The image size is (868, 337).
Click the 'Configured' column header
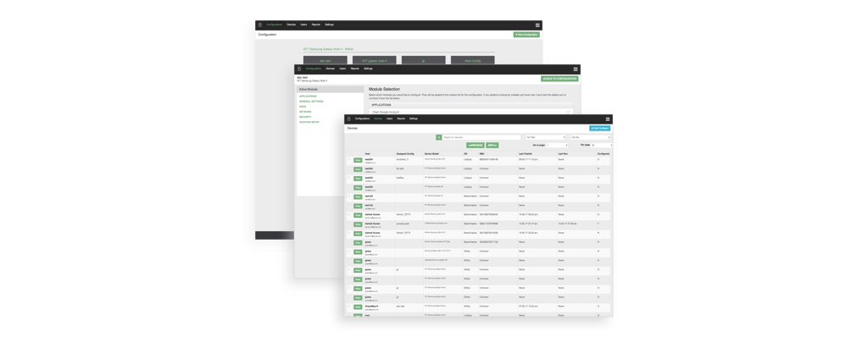pyautogui.click(x=604, y=154)
